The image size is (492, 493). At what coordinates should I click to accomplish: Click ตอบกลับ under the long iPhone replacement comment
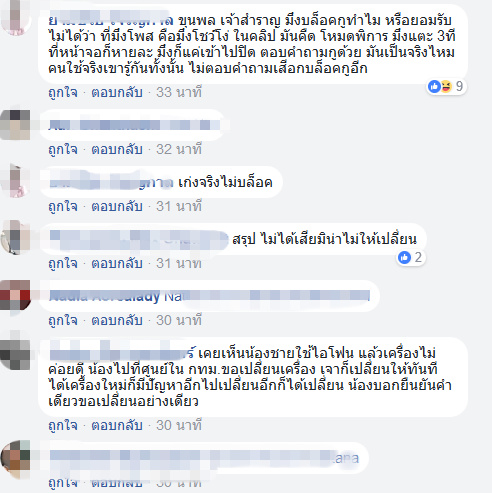(x=117, y=425)
